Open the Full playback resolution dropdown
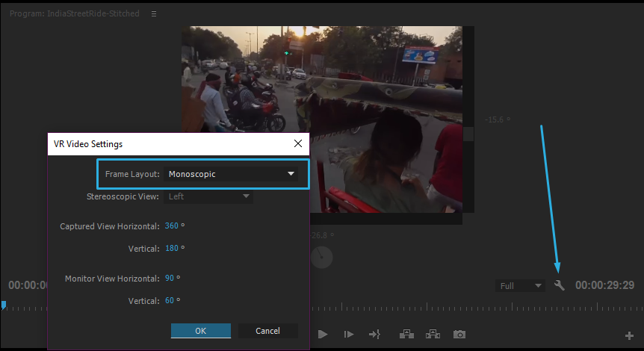 tap(520, 286)
